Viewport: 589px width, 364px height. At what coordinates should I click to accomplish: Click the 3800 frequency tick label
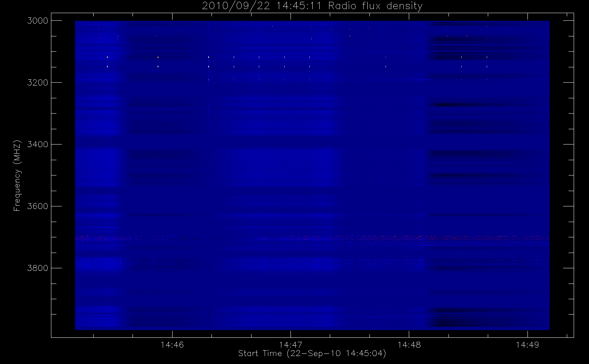[x=38, y=268]
